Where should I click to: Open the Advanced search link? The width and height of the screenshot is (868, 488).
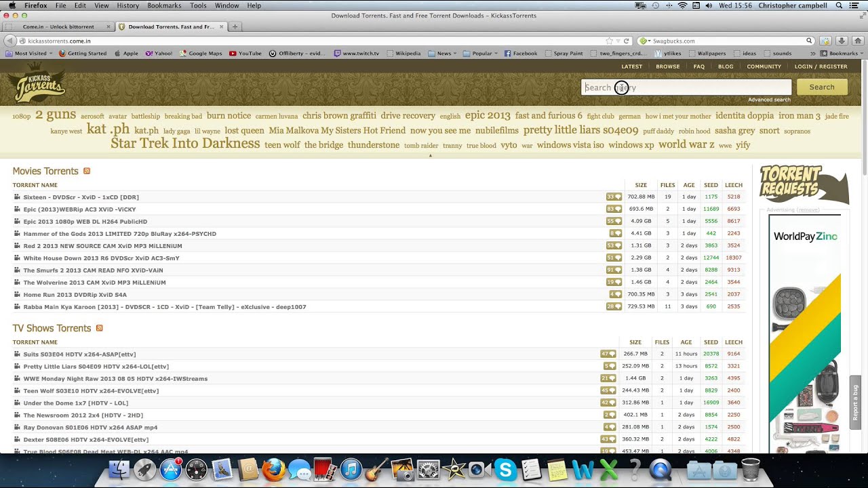(769, 100)
